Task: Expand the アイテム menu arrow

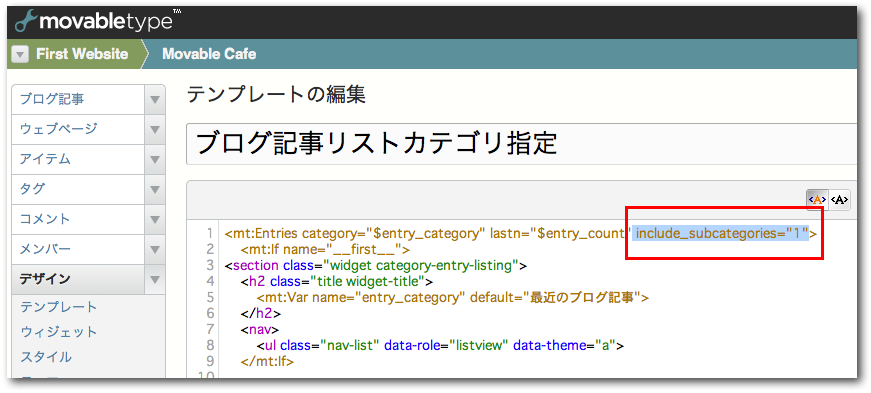Action: (x=154, y=160)
